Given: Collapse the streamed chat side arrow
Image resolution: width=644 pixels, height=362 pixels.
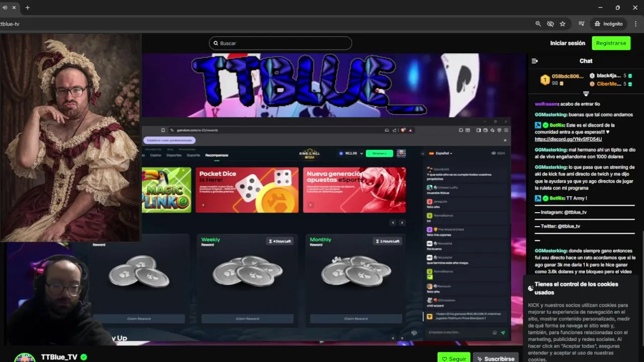Looking at the screenshot, I should pos(422,153).
